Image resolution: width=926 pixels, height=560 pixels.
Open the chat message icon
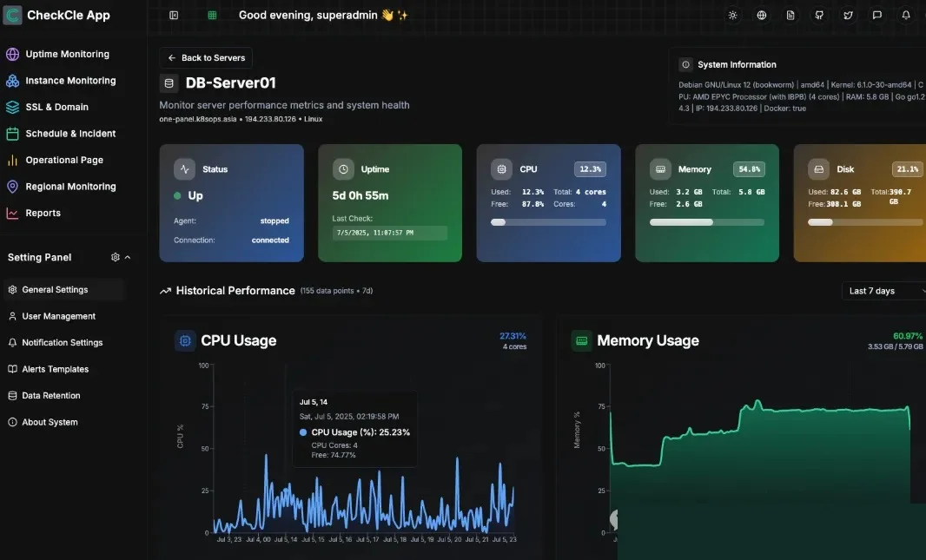pos(877,16)
